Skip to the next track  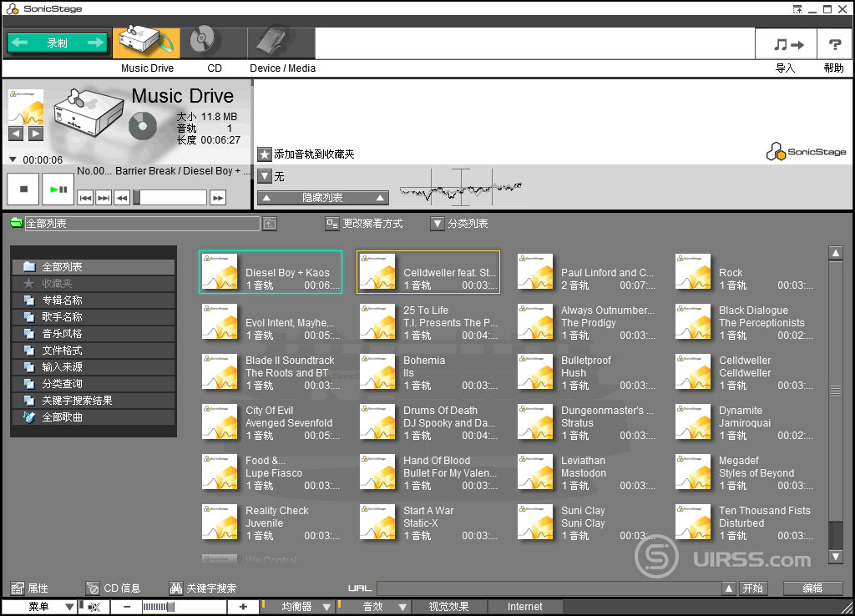coord(103,198)
